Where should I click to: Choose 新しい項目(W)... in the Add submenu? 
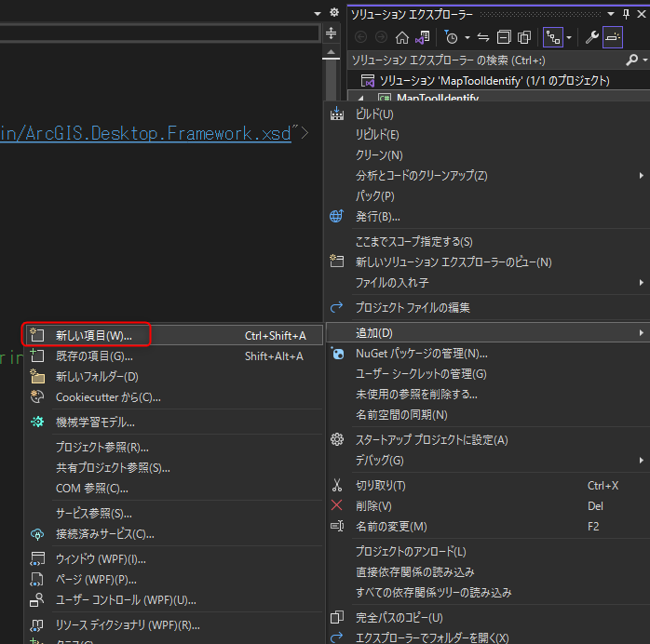pyautogui.click(x=174, y=335)
